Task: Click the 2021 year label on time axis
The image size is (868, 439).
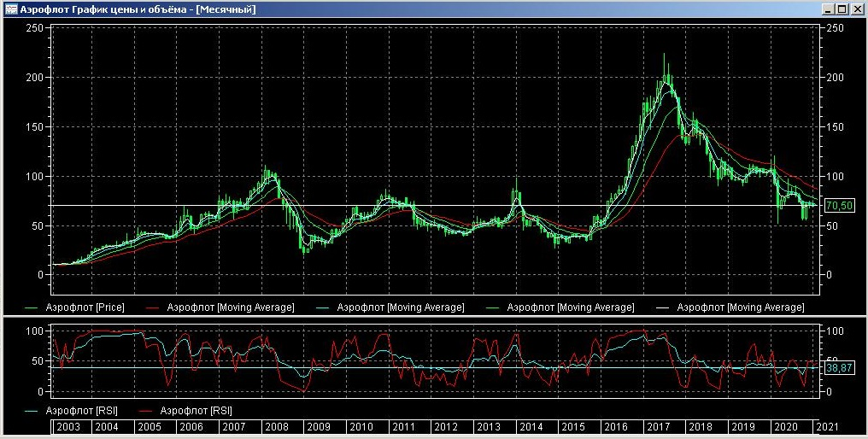Action: pos(826,427)
